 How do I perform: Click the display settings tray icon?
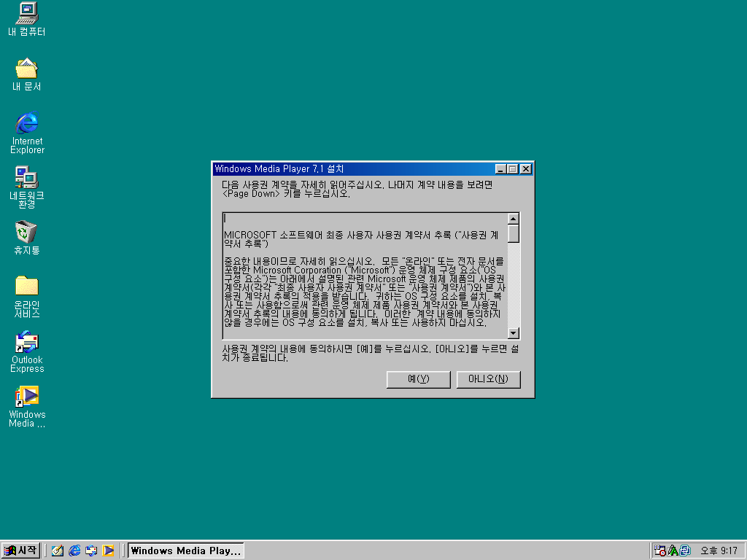tap(685, 551)
